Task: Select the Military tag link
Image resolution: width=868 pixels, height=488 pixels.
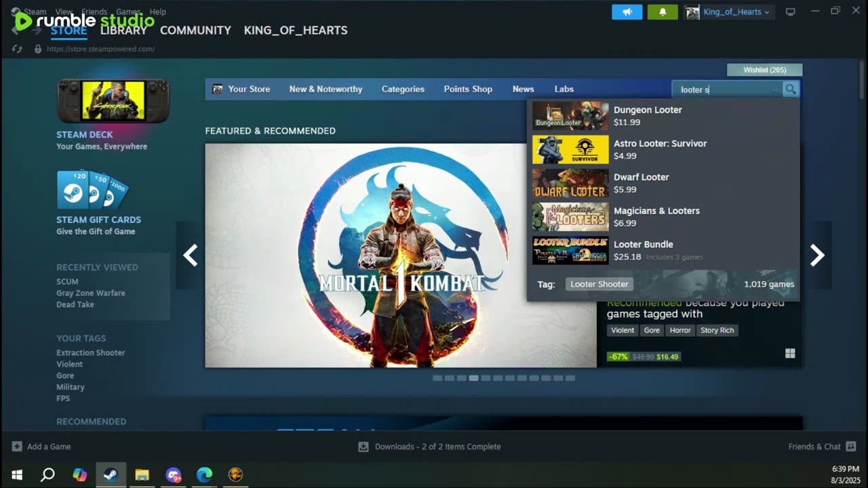Action: click(x=71, y=387)
